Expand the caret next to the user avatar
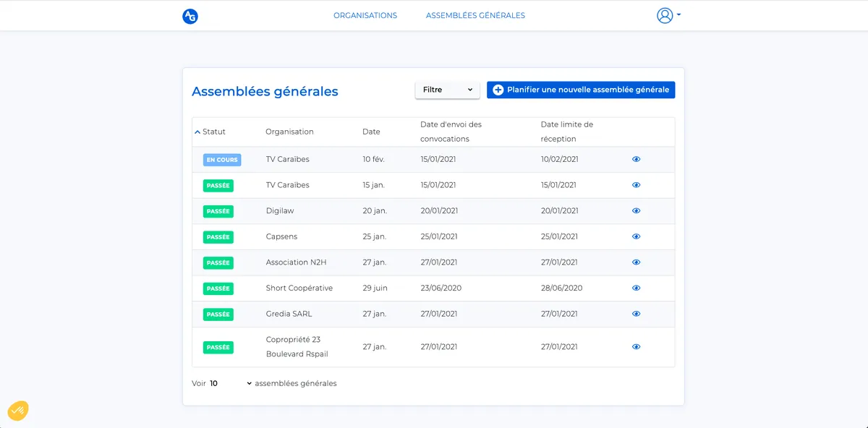Screen dimensions: 868x428 click(678, 15)
